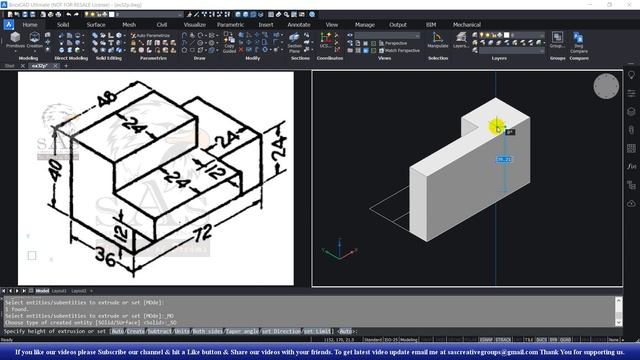640x360 pixels.
Task: Toggle layer on/off lightbulb in Layers panel
Action: tap(482, 35)
